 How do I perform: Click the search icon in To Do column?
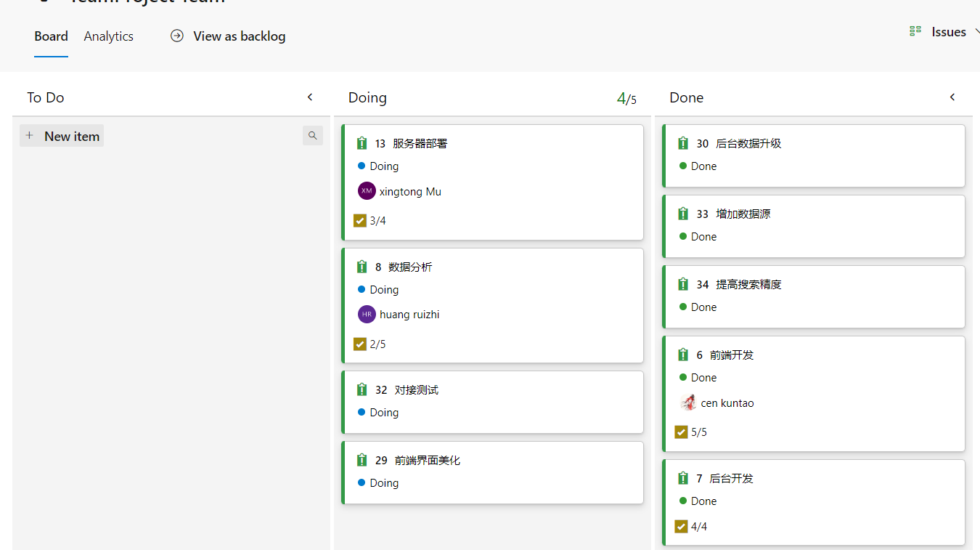[313, 136]
